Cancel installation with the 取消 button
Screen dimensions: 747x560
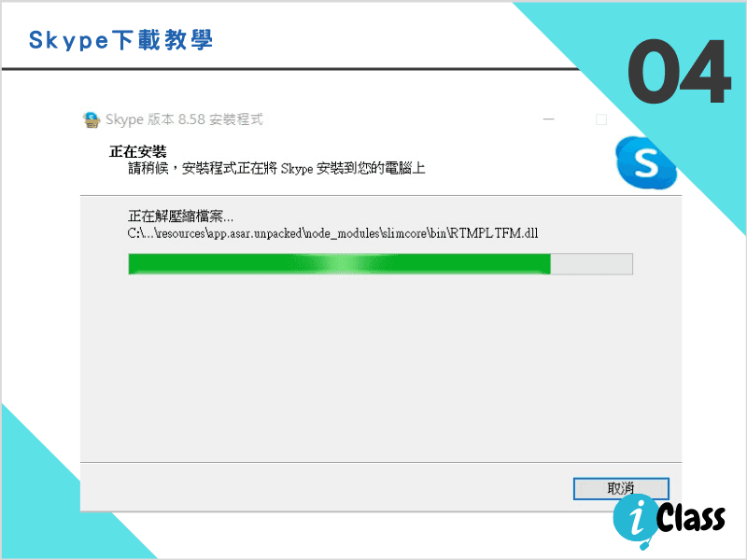click(x=621, y=488)
